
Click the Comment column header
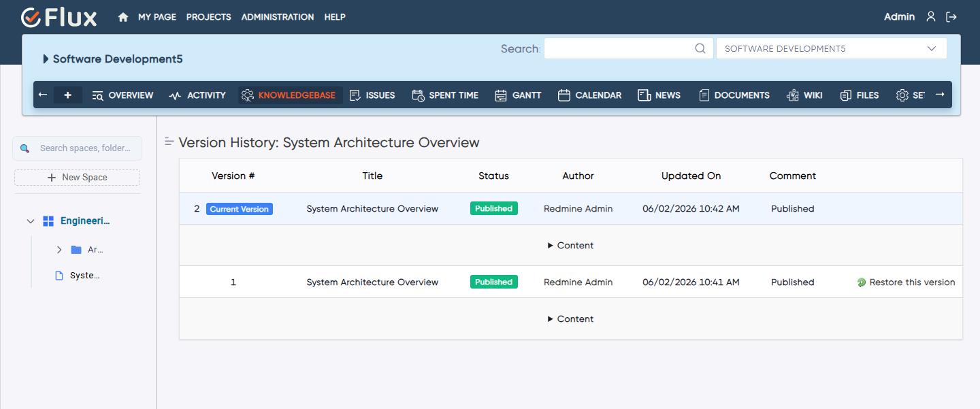(793, 176)
